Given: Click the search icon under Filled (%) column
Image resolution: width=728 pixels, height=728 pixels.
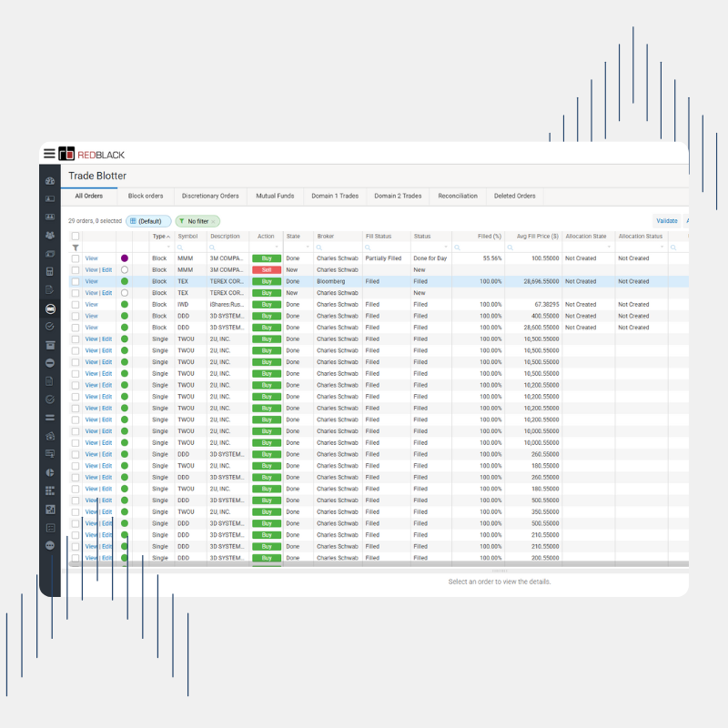Looking at the screenshot, I should tap(457, 248).
